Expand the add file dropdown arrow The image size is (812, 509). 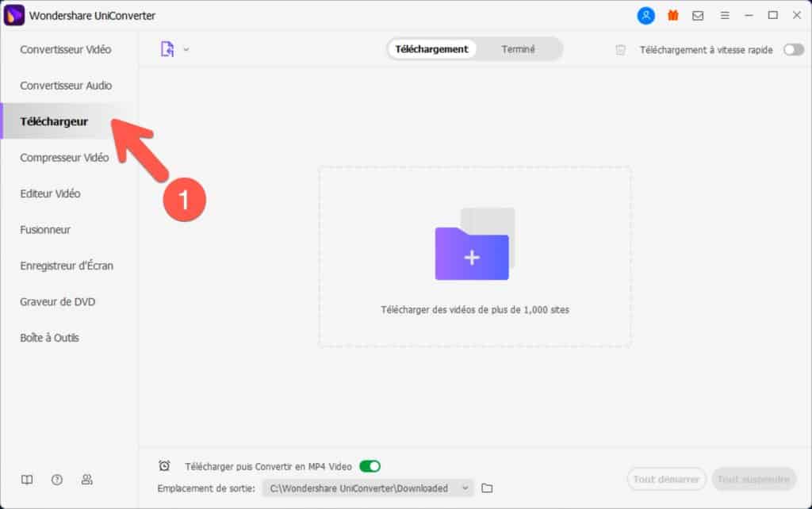click(186, 49)
